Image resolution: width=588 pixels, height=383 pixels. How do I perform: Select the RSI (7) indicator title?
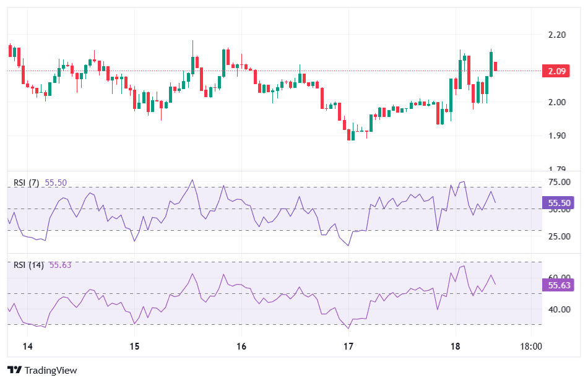click(27, 183)
